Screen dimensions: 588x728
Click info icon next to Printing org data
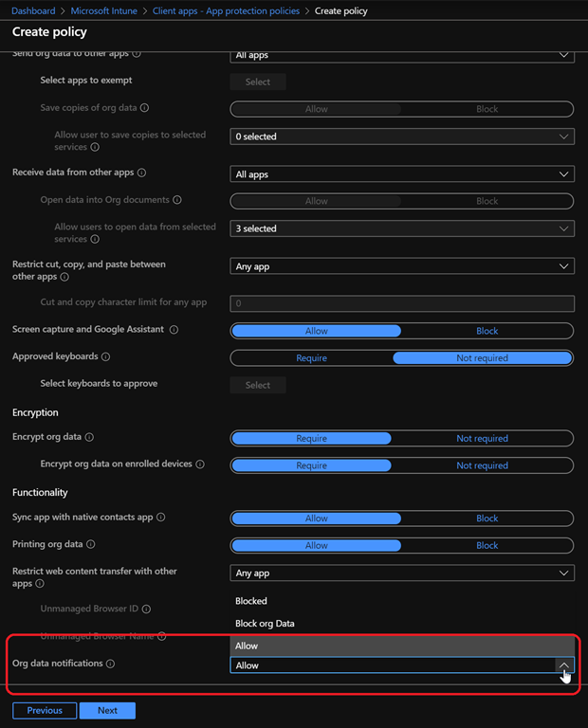pyautogui.click(x=92, y=545)
